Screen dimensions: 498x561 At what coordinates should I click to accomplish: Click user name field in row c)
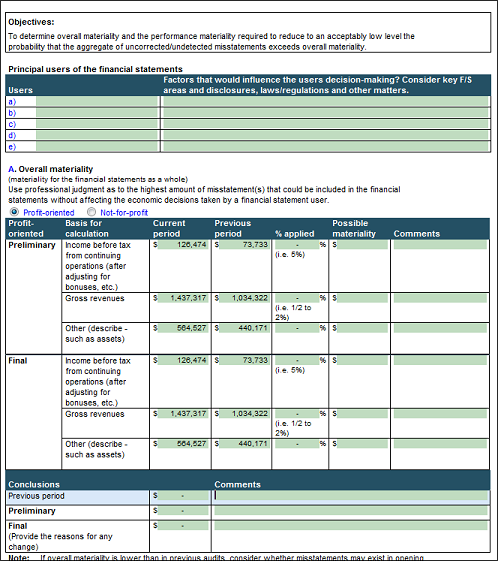[97, 124]
